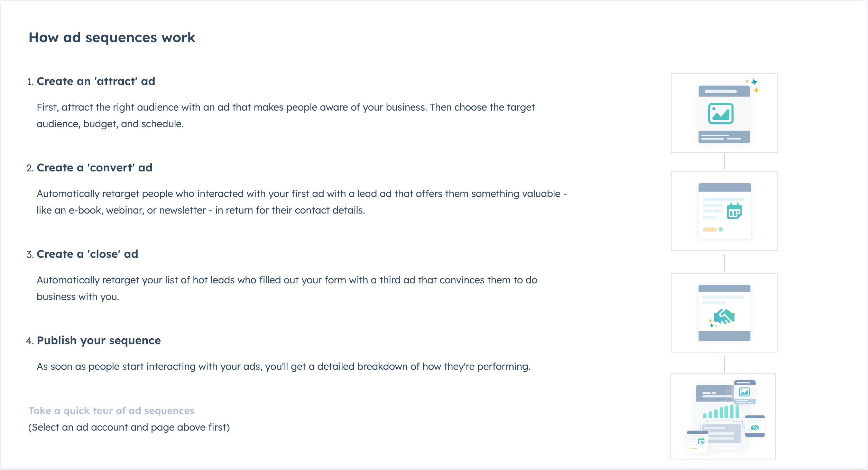Click the green checkmark in the convert illustration

click(x=721, y=229)
